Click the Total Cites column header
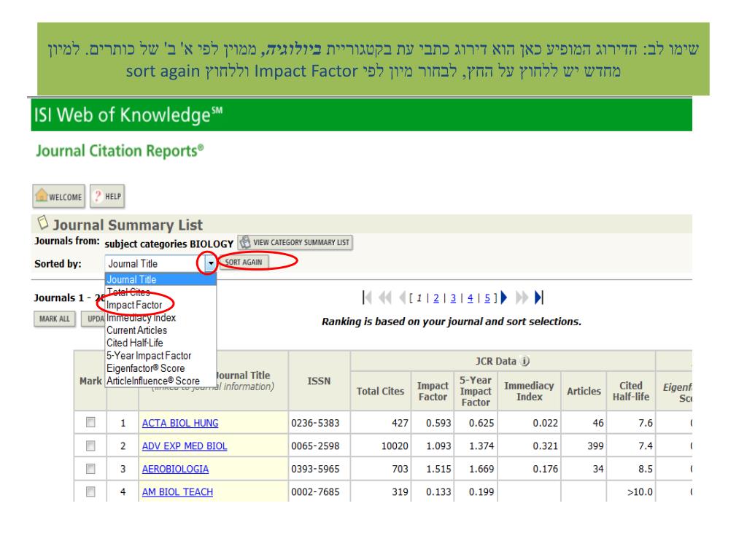747x560 pixels. click(380, 391)
